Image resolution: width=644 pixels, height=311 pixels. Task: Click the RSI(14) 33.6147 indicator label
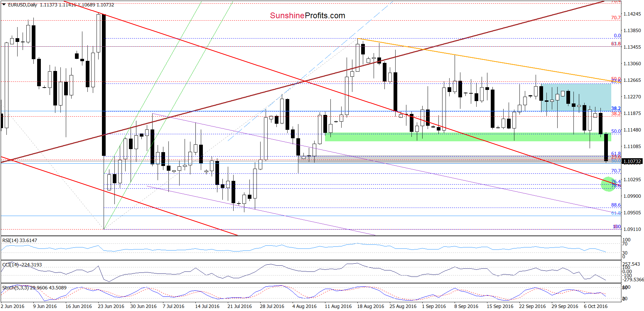pyautogui.click(x=20, y=240)
